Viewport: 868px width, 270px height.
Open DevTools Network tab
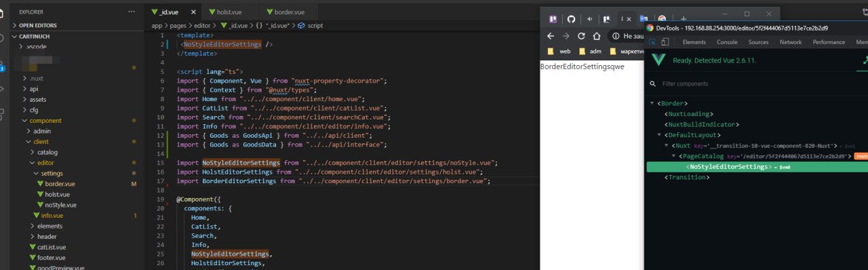790,42
